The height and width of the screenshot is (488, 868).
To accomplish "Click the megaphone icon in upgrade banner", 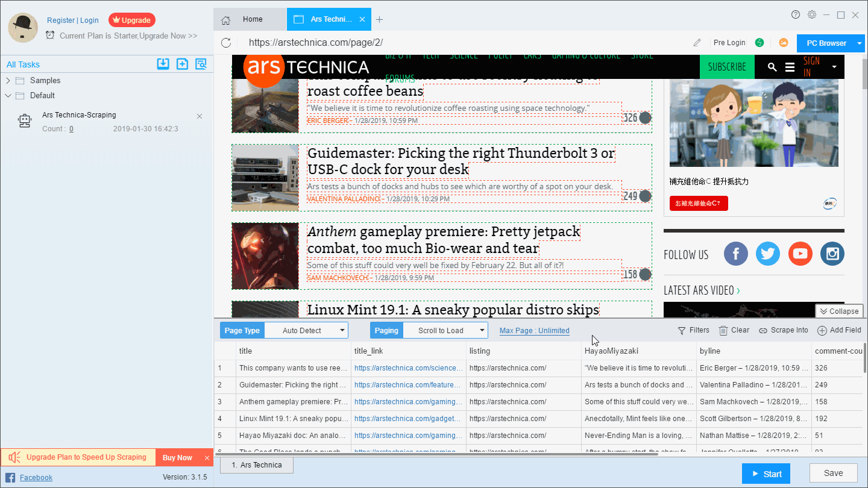I will tap(14, 457).
